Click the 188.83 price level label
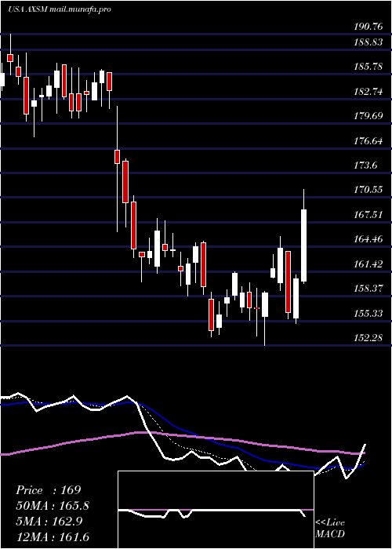The height and width of the screenshot is (549, 392). (368, 42)
